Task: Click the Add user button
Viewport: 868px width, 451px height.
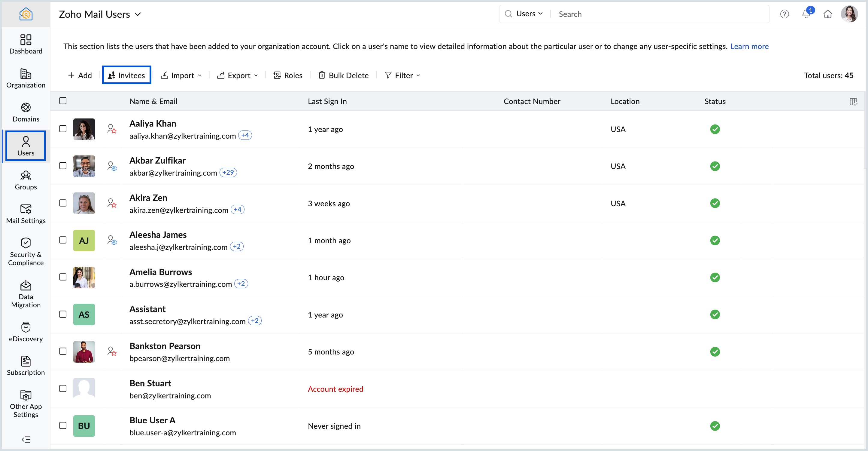Action: click(x=80, y=75)
